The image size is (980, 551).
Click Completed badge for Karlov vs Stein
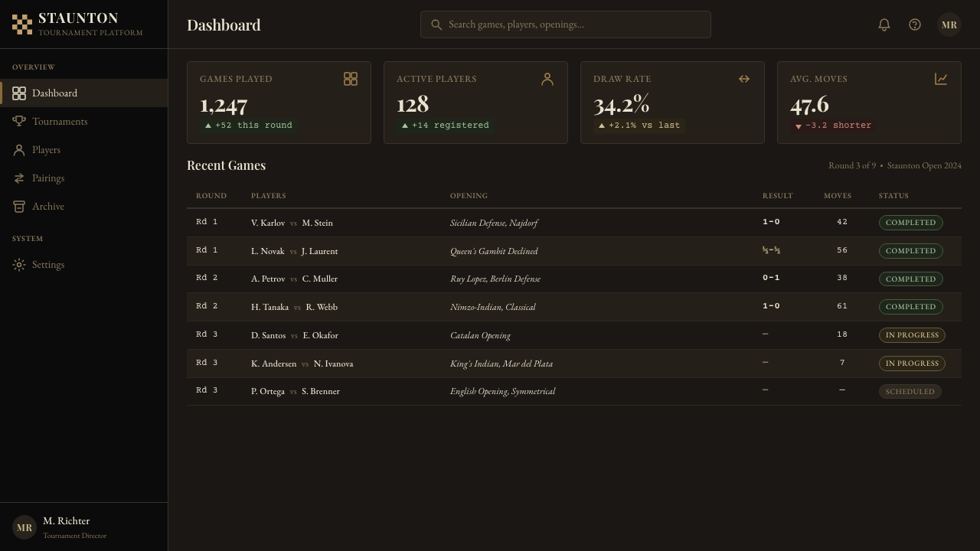(x=911, y=223)
